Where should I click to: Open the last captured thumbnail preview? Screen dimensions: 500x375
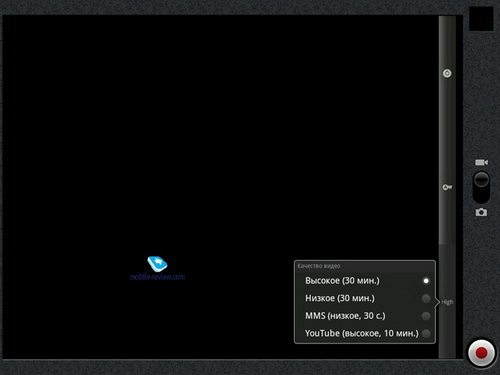point(481,19)
